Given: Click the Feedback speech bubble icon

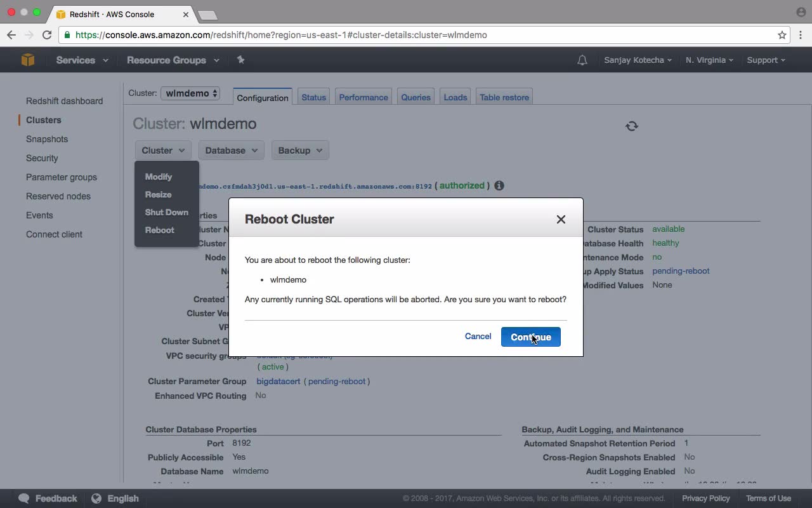Looking at the screenshot, I should (24, 498).
